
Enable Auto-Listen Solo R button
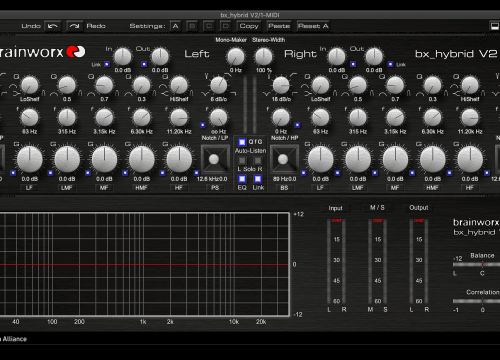(258, 161)
